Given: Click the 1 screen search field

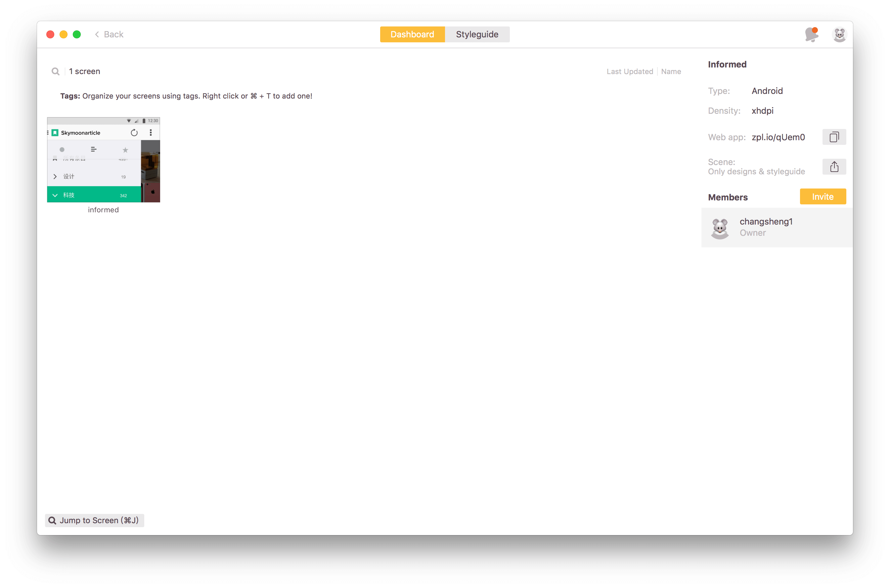Looking at the screenshot, I should click(x=84, y=71).
